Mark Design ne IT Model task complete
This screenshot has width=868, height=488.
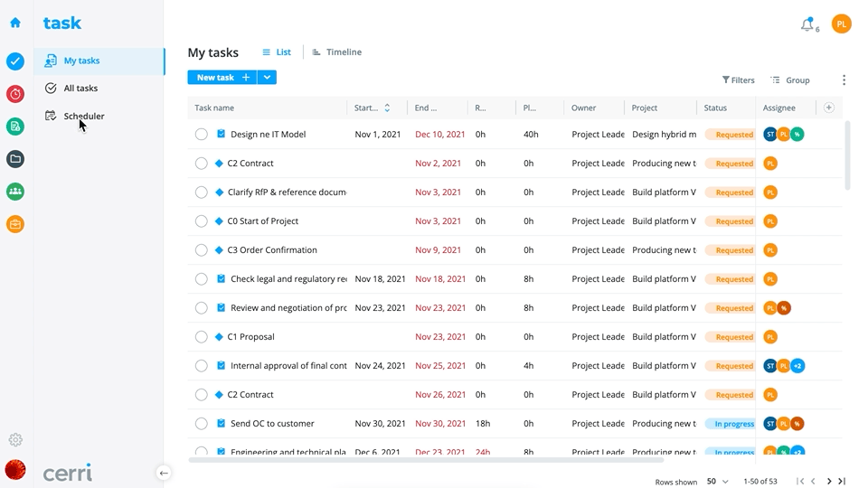202,134
